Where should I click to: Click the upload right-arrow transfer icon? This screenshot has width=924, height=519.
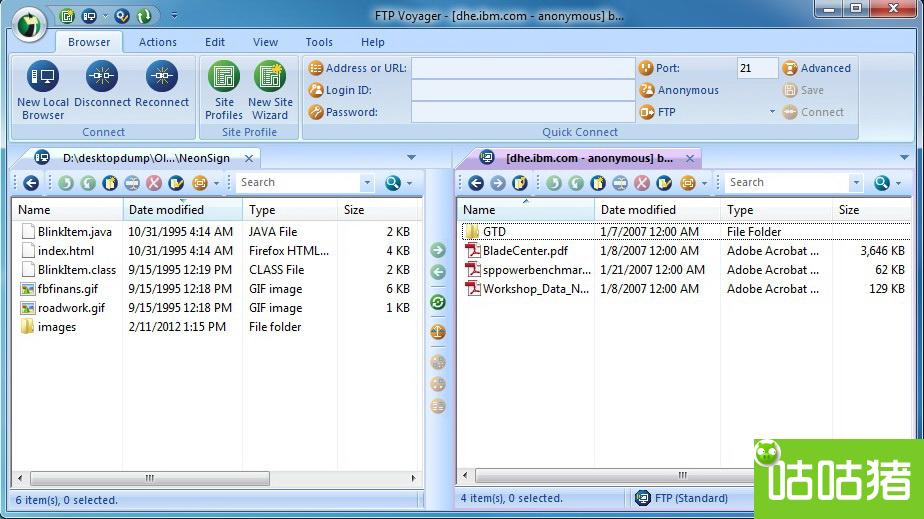pos(438,250)
